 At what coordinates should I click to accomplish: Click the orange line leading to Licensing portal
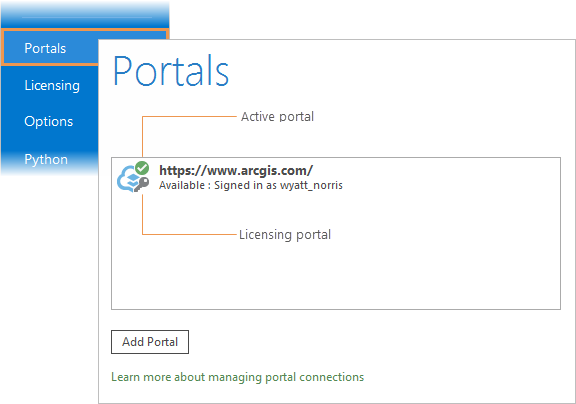pos(189,234)
